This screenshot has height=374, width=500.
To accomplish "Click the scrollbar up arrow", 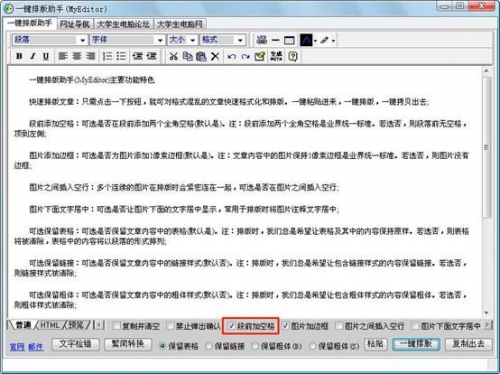I will coord(487,71).
